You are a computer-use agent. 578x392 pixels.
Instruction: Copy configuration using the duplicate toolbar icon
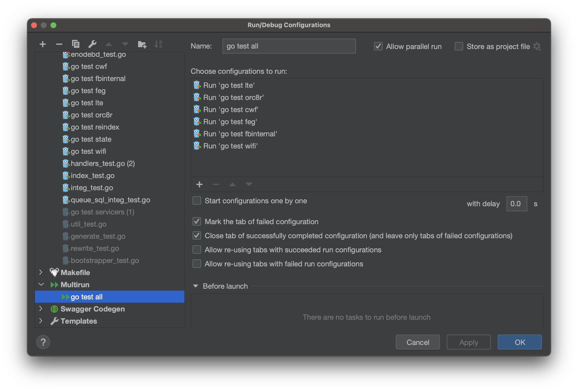click(76, 44)
